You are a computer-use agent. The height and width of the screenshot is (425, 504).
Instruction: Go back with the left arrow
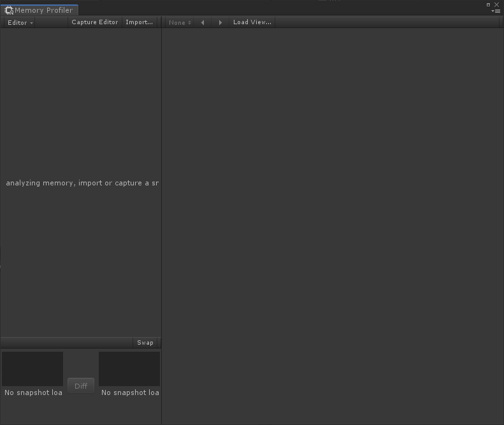pos(203,22)
